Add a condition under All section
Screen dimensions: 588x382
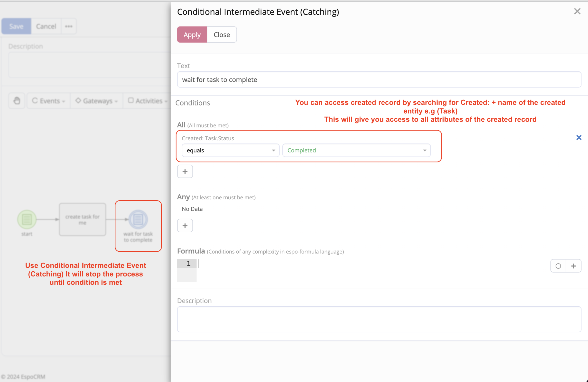click(x=185, y=171)
